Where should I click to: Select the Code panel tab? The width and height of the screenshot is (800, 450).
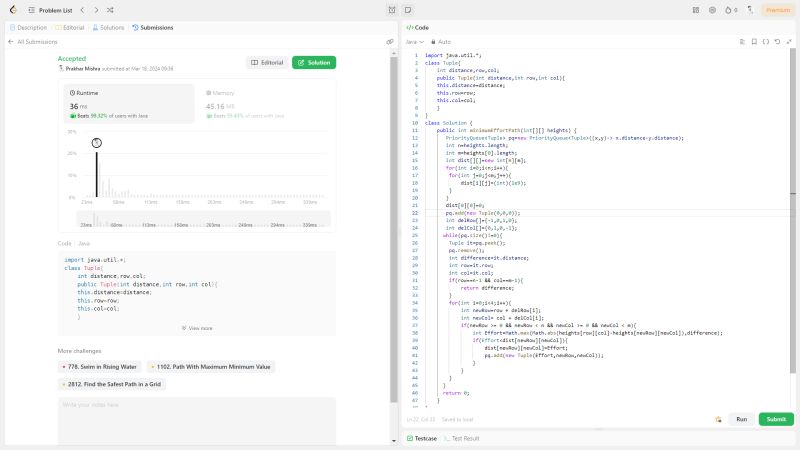pos(417,28)
